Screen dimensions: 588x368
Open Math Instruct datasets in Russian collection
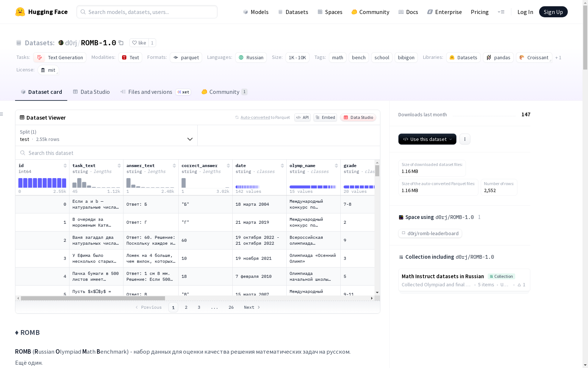tap(464, 280)
